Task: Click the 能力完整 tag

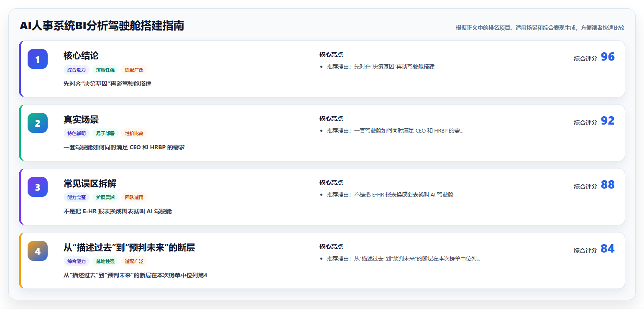Action: (77, 197)
